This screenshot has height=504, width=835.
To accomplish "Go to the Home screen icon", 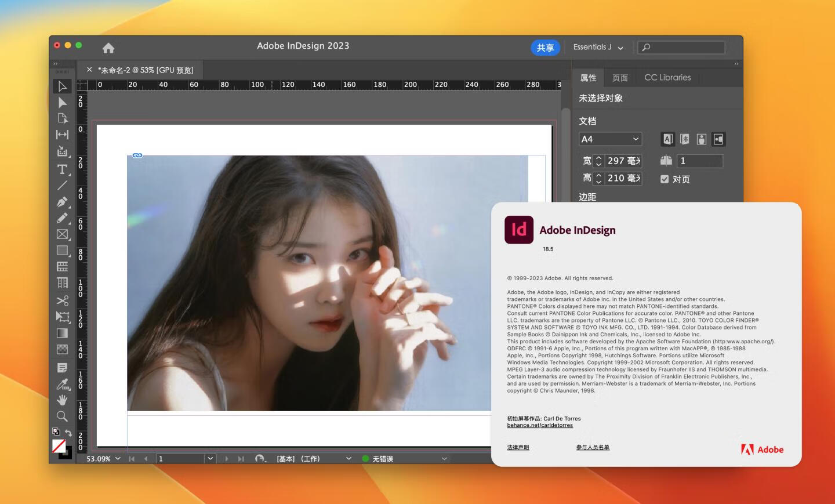I will [x=108, y=48].
